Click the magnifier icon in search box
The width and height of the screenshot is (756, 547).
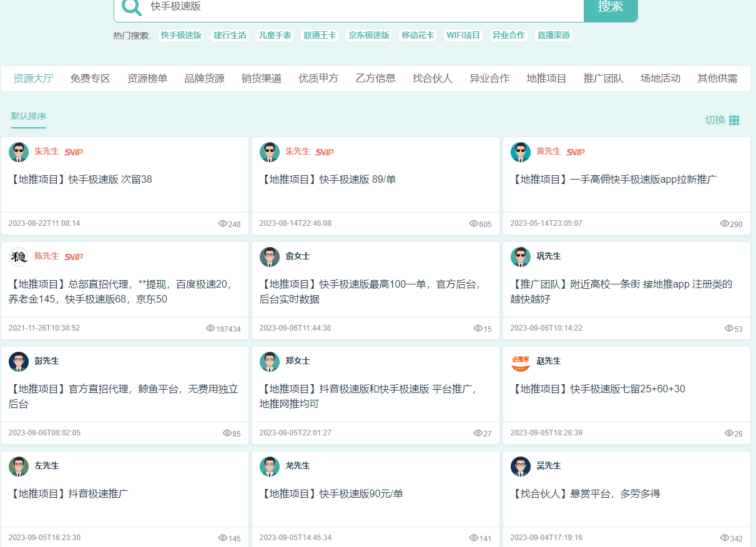point(131,6)
